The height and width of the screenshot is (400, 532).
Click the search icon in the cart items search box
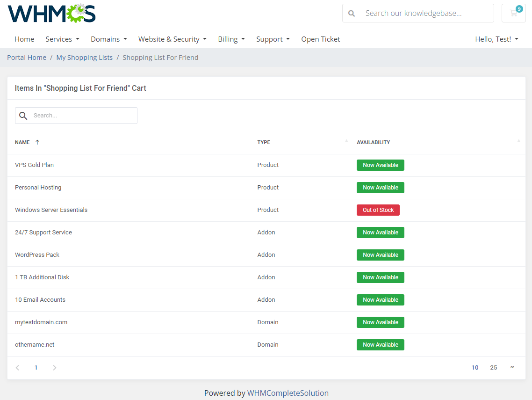point(23,115)
